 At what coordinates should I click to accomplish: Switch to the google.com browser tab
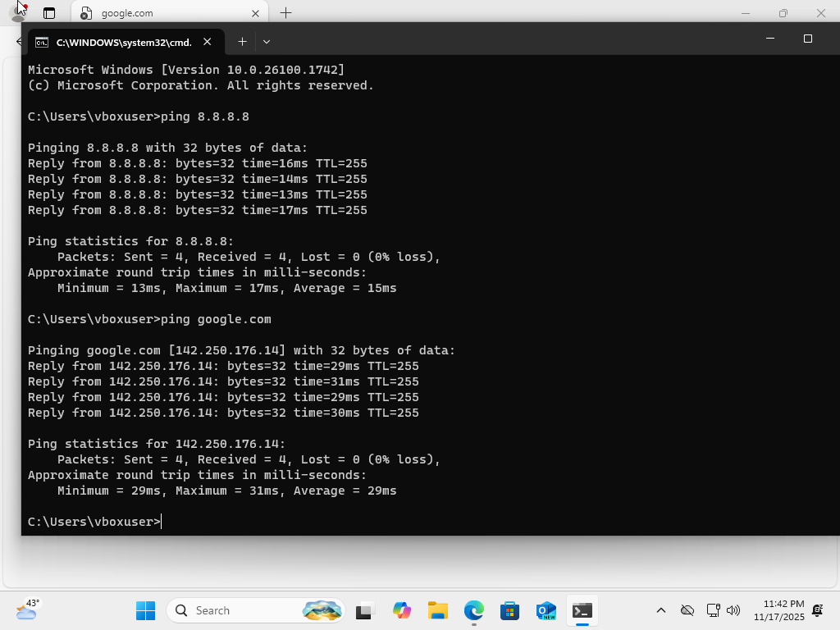(x=164, y=13)
